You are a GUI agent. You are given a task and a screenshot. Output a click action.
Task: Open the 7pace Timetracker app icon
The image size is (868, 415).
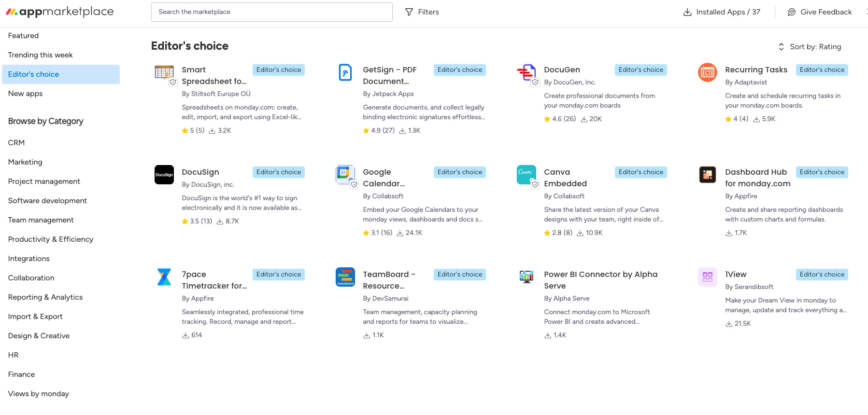point(164,277)
